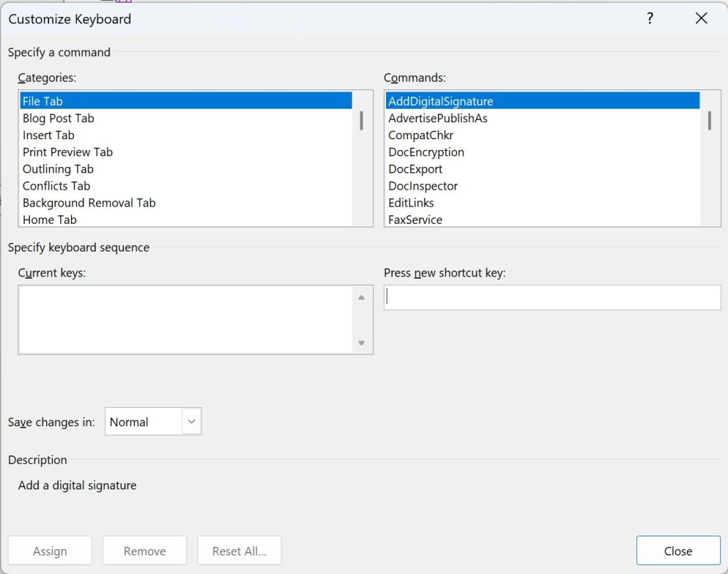
Task: Select Outlining Tab category
Action: (x=58, y=169)
